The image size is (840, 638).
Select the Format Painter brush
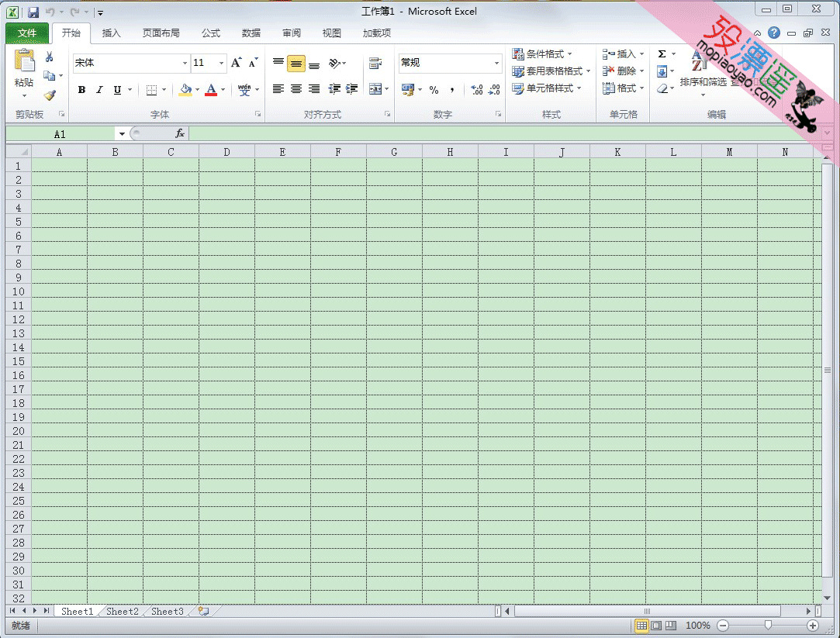(x=50, y=95)
